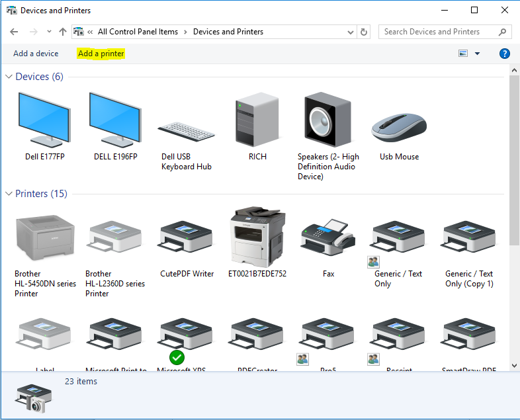Click the Usb Mouse device icon

pos(399,127)
